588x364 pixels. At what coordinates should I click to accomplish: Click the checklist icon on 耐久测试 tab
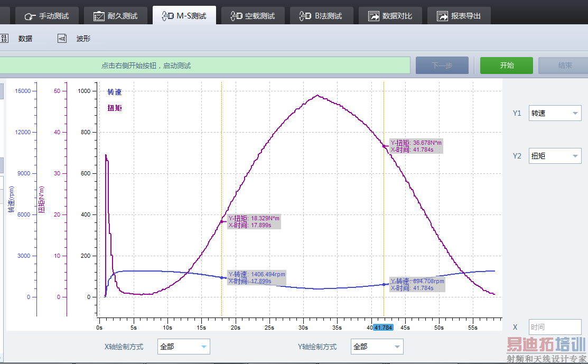(x=99, y=16)
